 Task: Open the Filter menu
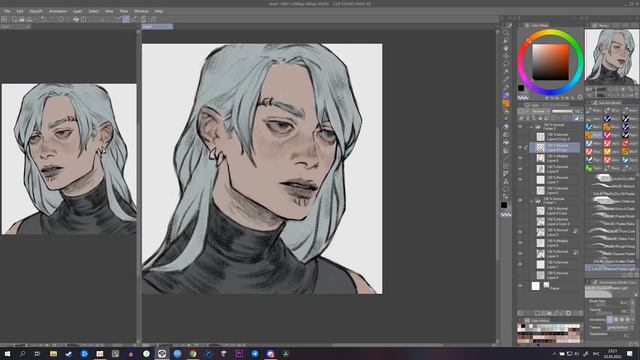[124, 11]
